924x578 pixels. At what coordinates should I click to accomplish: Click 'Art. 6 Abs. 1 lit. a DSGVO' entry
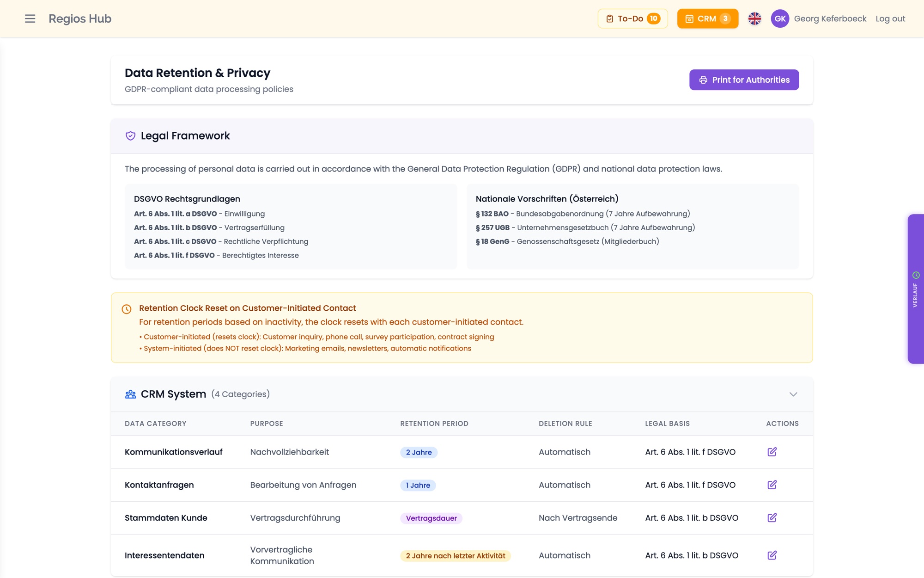point(199,214)
